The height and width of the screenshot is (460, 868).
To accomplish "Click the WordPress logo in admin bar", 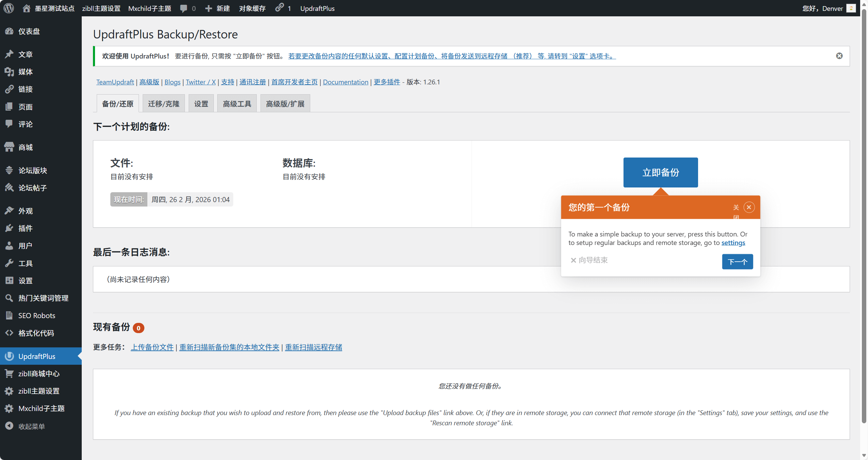I will click(9, 8).
